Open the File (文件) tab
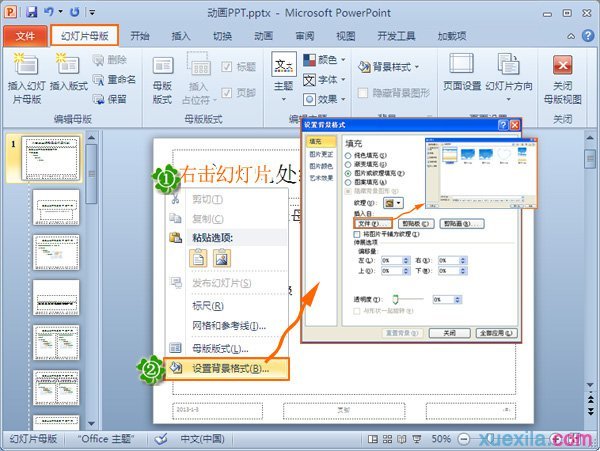600x451 pixels. tap(25, 36)
